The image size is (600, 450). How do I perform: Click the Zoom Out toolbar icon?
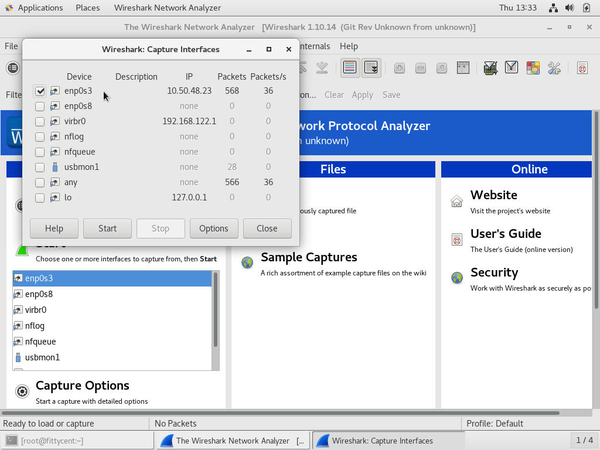point(420,68)
